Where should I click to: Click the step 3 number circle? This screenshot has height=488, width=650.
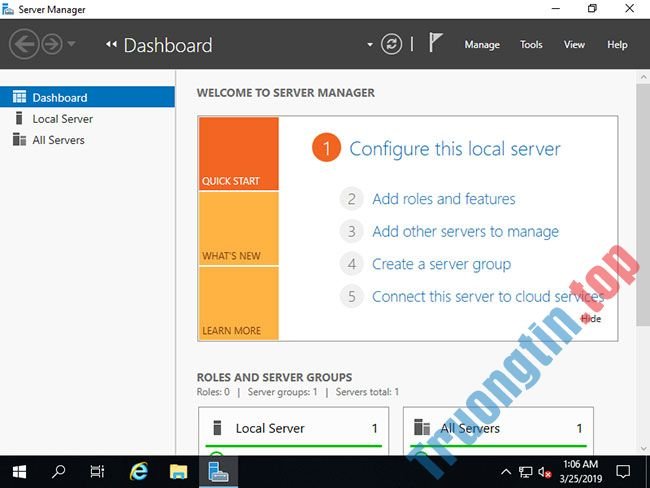point(352,231)
